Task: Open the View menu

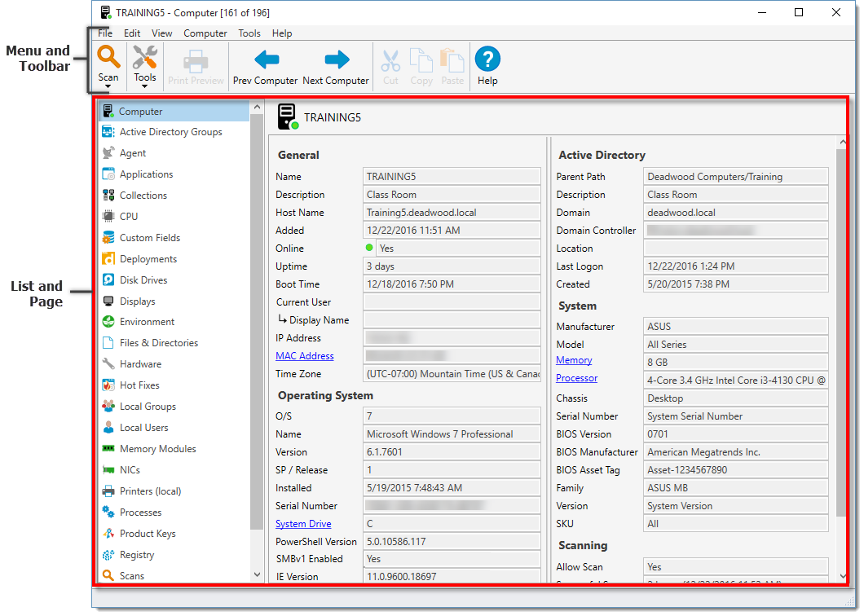Action: (162, 33)
